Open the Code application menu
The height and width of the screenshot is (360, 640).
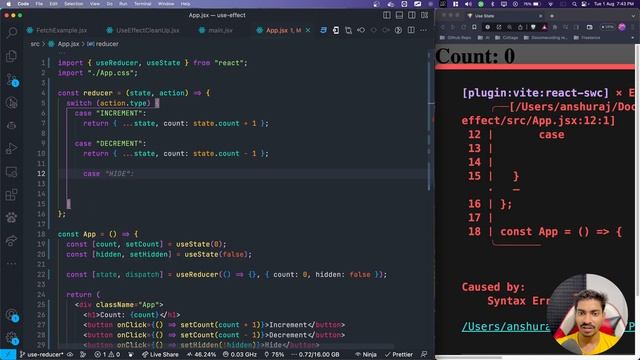(x=23, y=4)
